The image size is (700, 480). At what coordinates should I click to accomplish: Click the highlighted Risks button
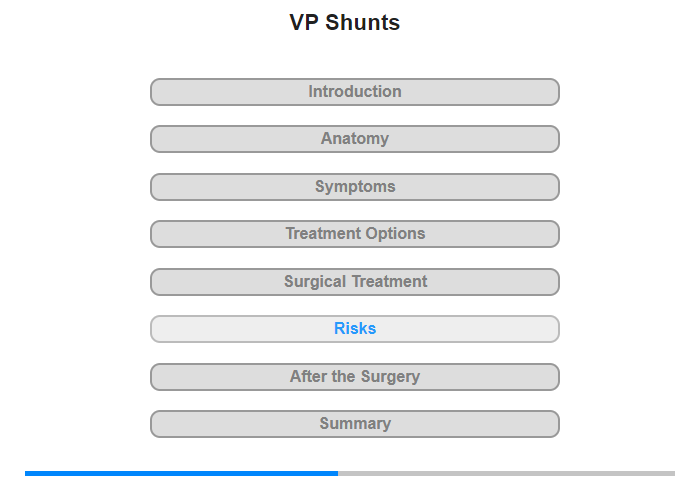354,329
